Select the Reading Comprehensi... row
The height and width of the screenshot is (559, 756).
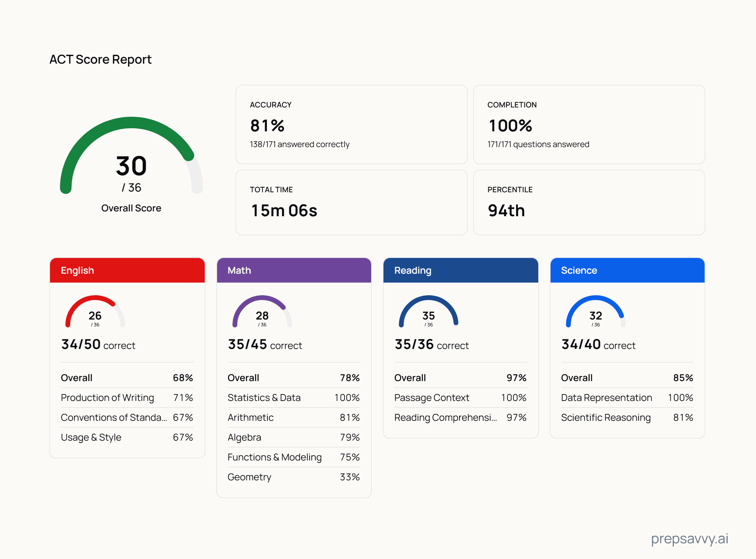[461, 417]
